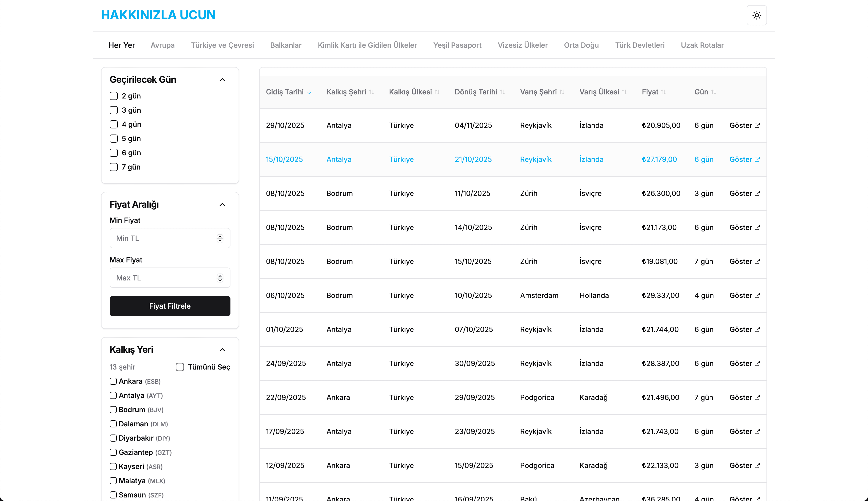Collapse the Geçirilecek Gün section
The height and width of the screenshot is (501, 868).
[x=222, y=80]
